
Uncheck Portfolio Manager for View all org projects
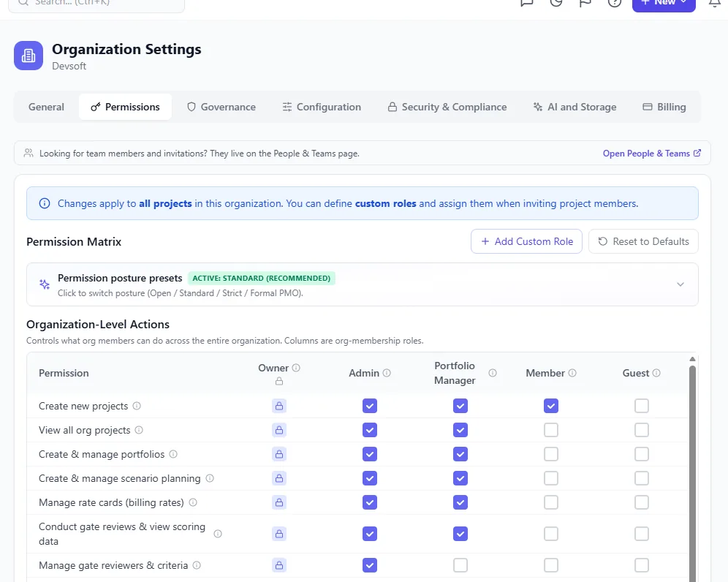pos(460,430)
